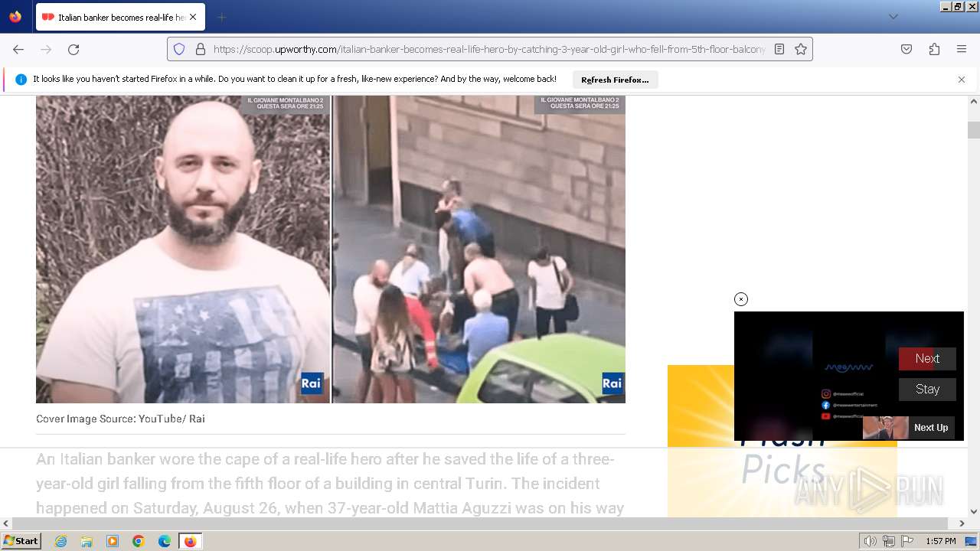980x551 pixels.
Task: Close the Italian banker tab
Action: coord(192,17)
